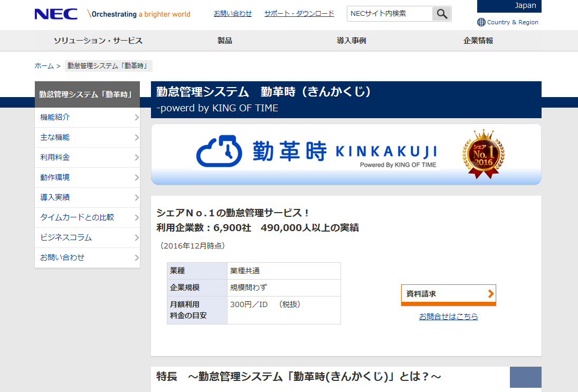Click the 利用企業数：6,900社 line
This screenshot has height=392, width=578.
coord(258,228)
